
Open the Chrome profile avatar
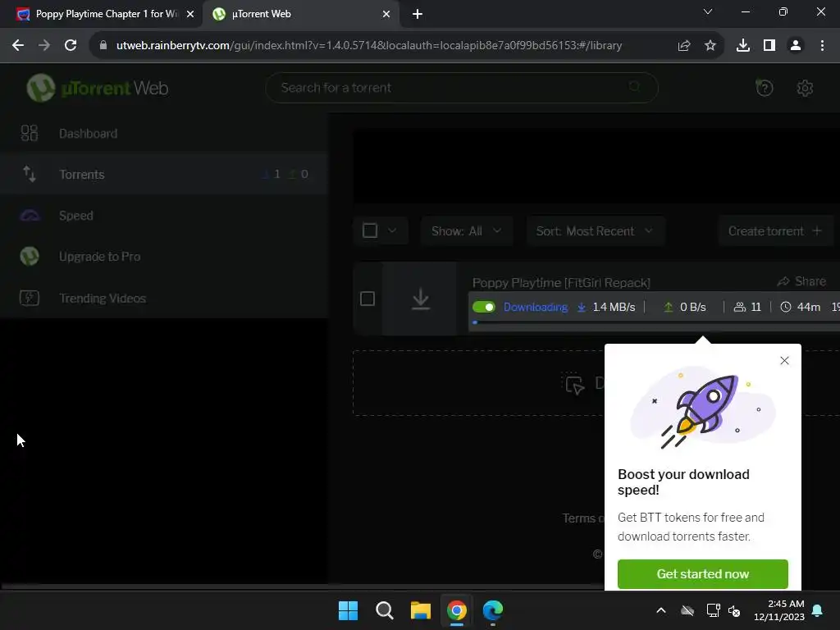[796, 46]
